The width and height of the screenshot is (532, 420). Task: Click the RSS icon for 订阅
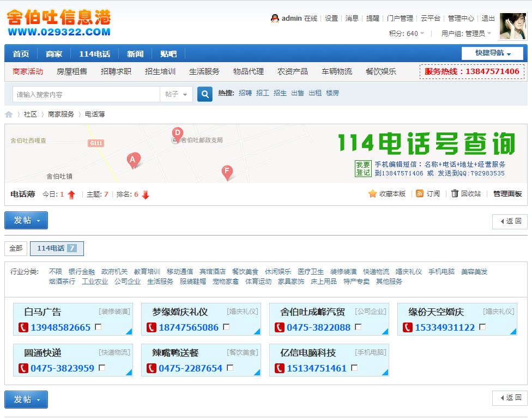coord(420,193)
